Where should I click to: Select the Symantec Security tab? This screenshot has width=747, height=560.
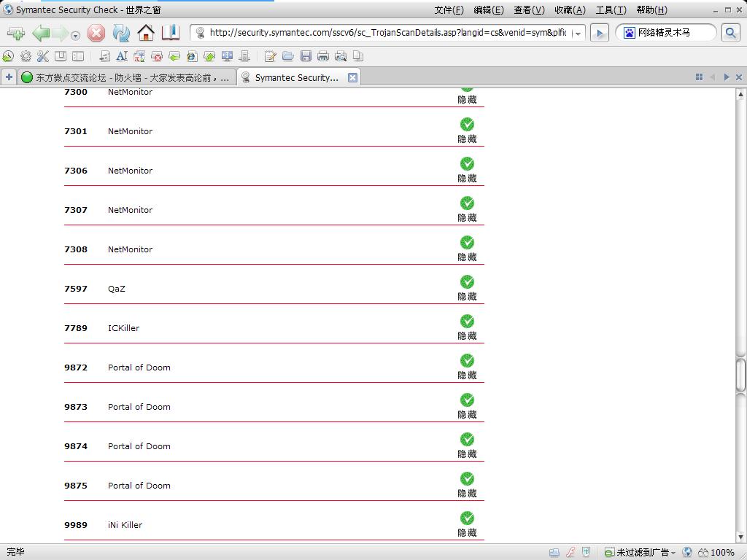tap(296, 77)
